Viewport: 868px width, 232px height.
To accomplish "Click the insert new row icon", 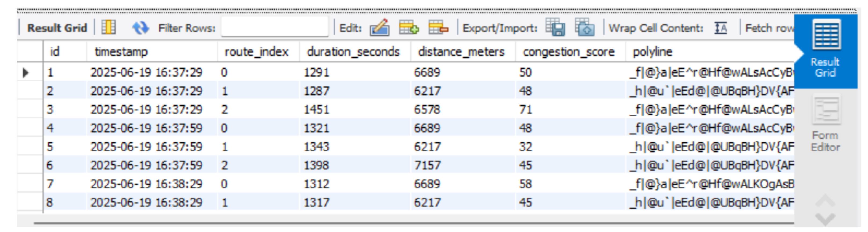I will pos(409,27).
